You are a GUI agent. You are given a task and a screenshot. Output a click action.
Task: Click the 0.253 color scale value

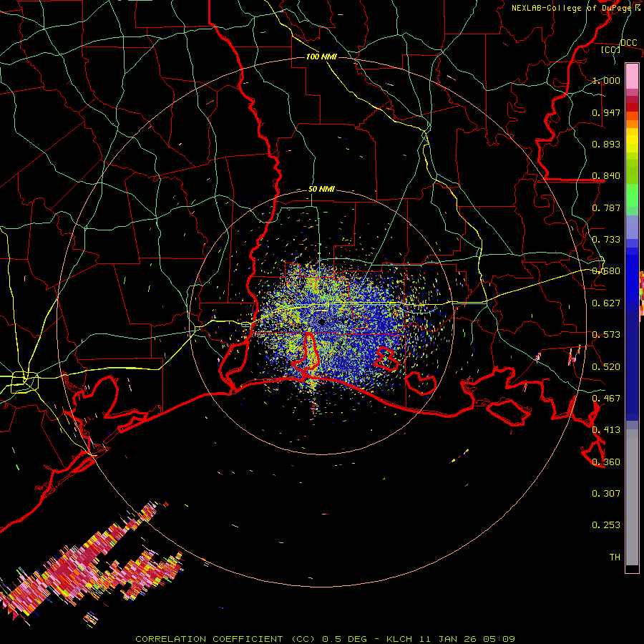pos(606,525)
